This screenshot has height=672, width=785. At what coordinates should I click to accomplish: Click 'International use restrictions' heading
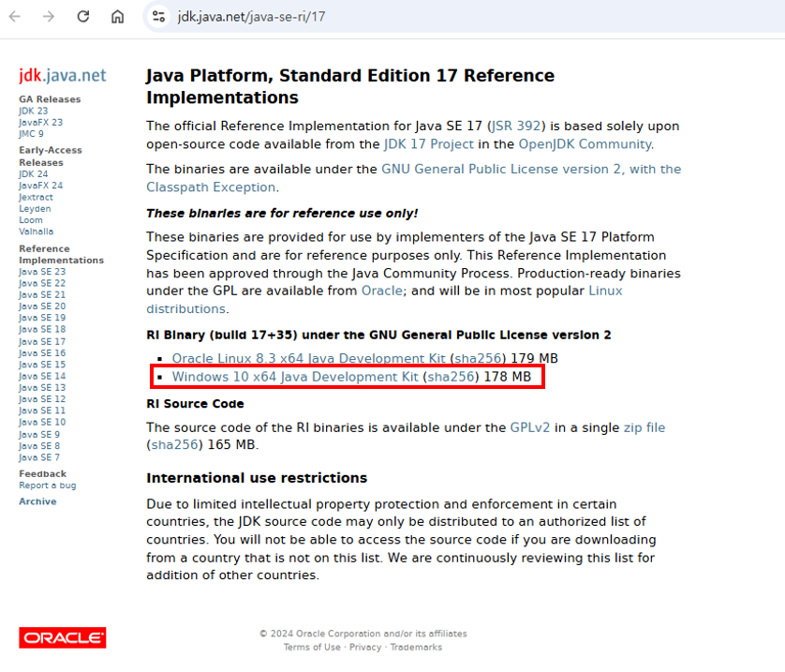(x=257, y=478)
